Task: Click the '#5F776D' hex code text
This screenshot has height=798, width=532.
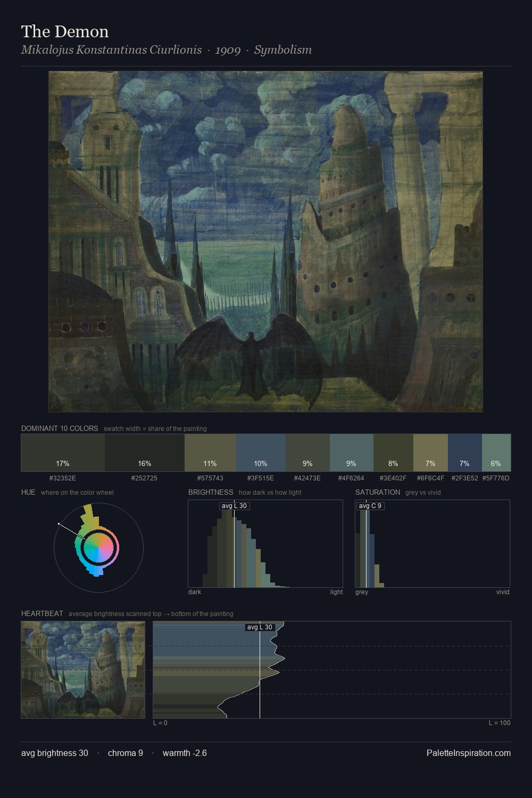Action: [496, 478]
